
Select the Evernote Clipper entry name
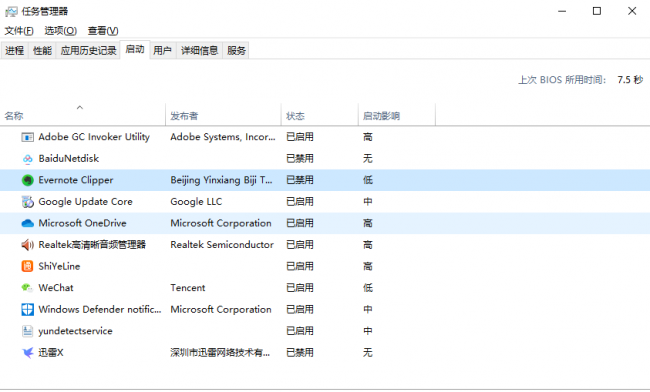76,180
